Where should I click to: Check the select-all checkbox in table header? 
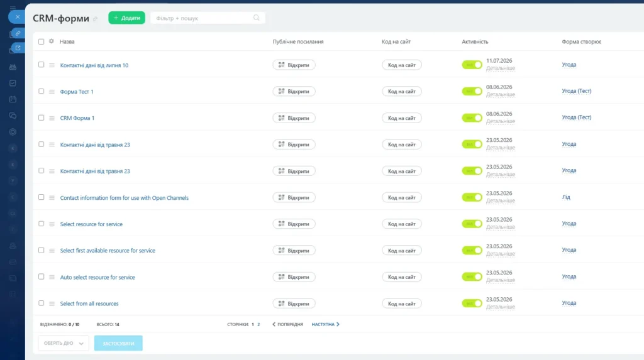41,41
